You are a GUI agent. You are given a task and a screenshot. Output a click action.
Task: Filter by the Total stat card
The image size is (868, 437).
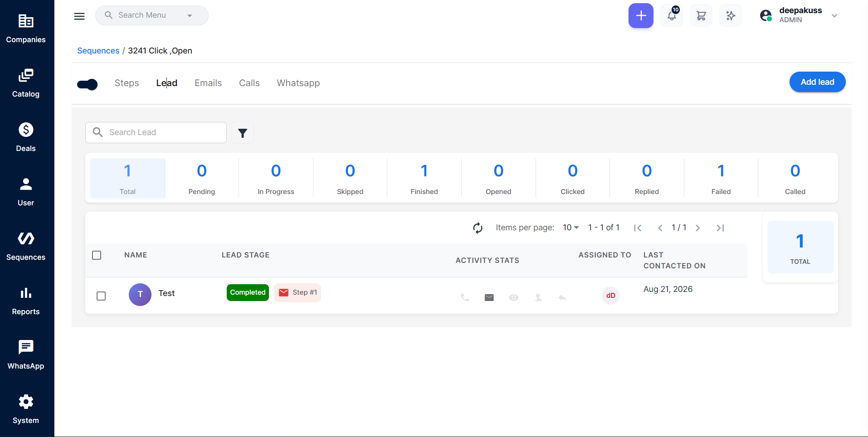tap(127, 178)
